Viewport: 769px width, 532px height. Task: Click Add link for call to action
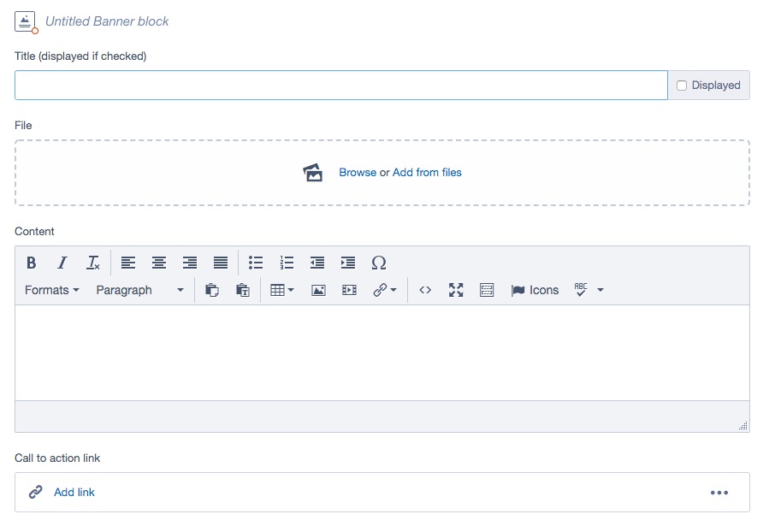[x=74, y=493]
